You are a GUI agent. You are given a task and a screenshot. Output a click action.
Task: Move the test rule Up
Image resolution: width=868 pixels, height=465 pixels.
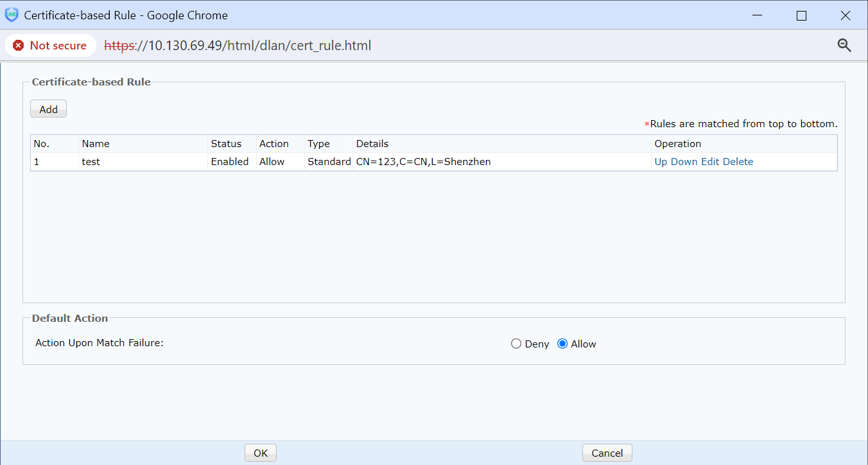pos(661,162)
